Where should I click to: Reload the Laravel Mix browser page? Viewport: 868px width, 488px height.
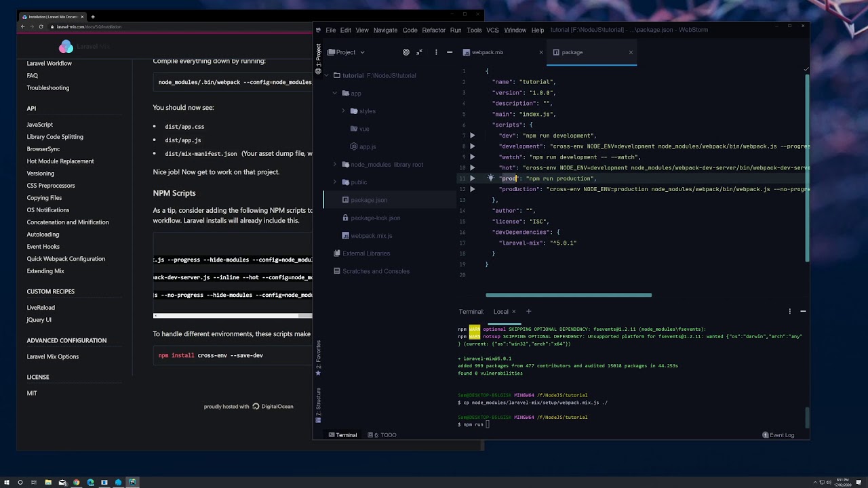(x=41, y=26)
